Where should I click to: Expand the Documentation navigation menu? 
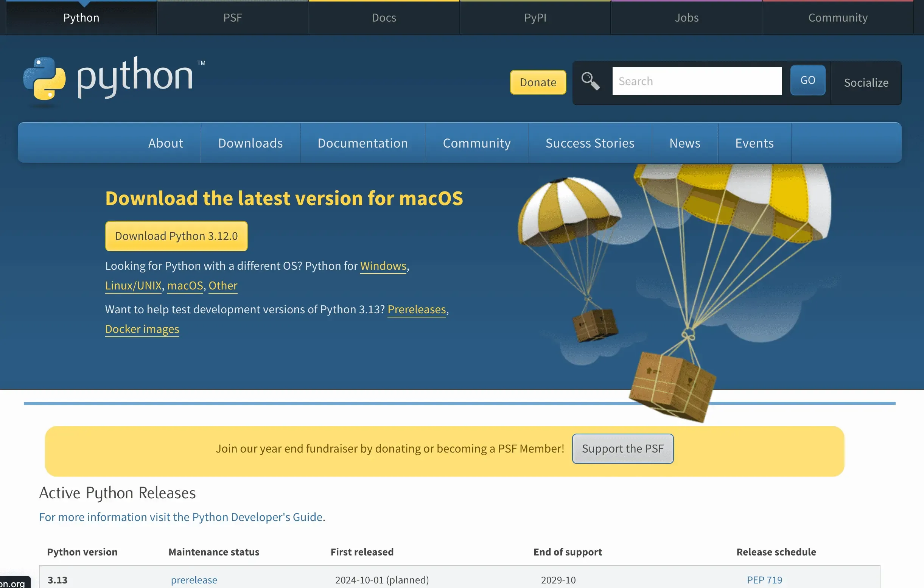click(362, 143)
